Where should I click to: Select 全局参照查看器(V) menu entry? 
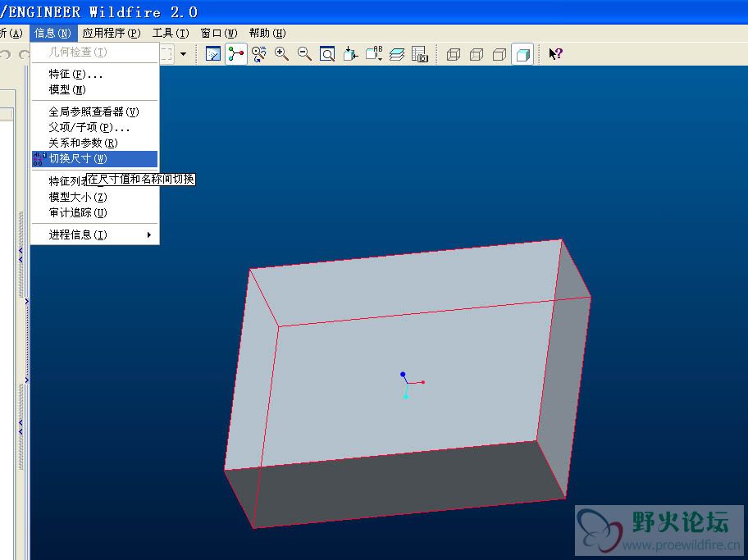[94, 112]
